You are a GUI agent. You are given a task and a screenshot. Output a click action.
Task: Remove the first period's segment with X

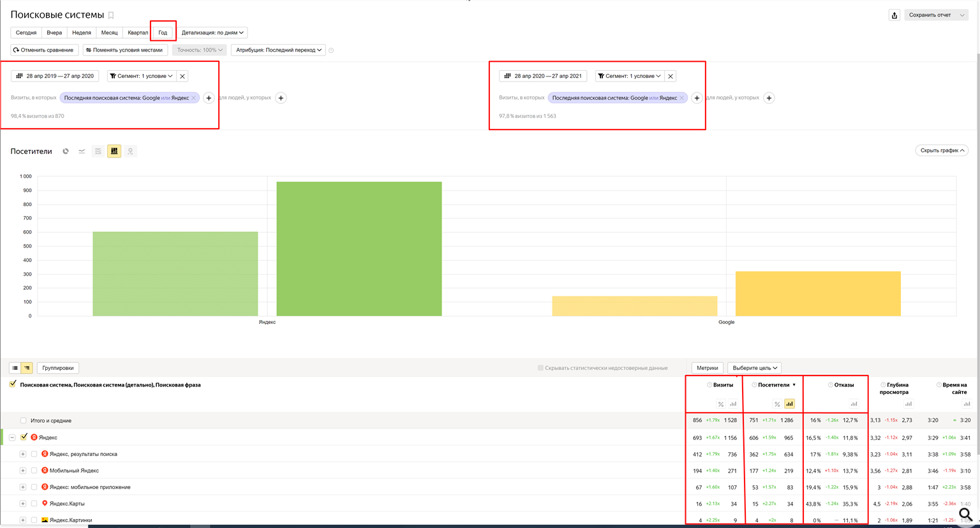(x=182, y=76)
